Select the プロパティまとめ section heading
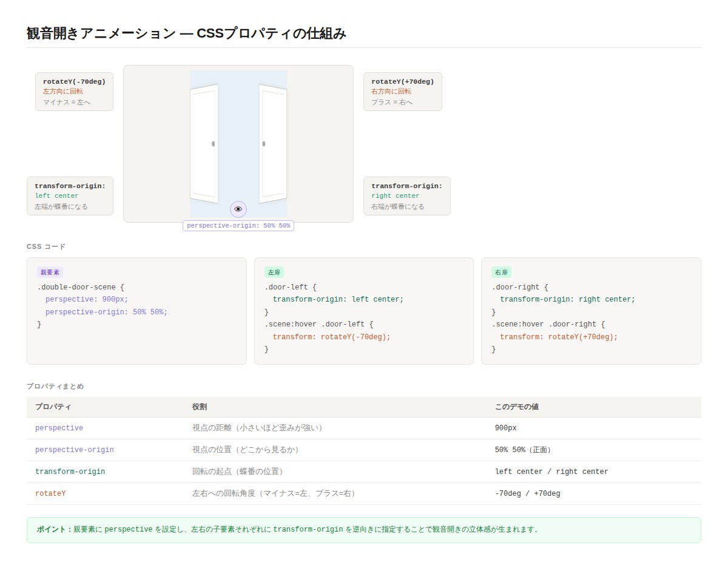 point(55,386)
